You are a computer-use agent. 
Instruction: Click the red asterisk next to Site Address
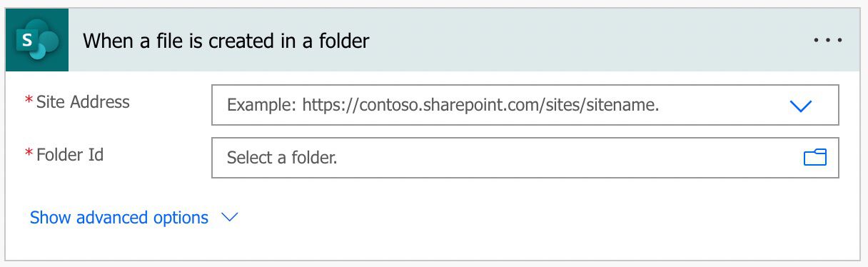[29, 101]
